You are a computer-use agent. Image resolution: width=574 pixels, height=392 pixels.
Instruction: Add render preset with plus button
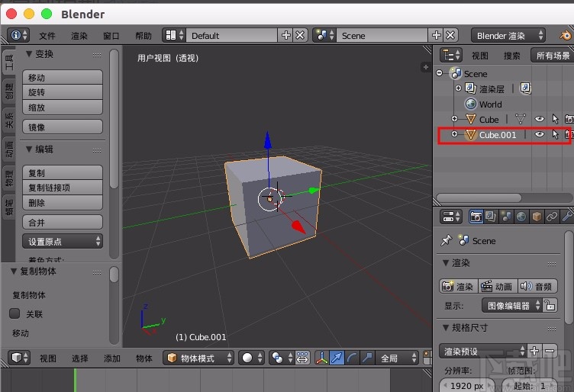pos(534,351)
